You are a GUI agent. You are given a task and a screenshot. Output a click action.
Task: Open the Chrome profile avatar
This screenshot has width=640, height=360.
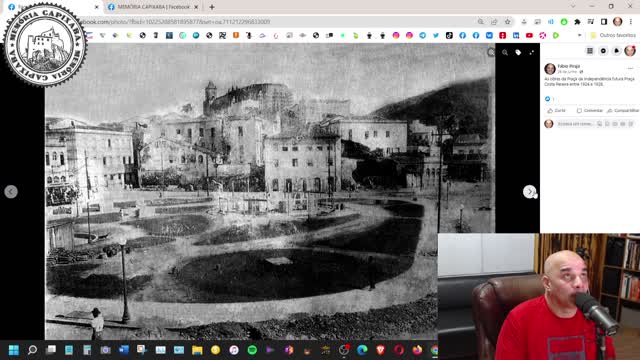[618, 22]
